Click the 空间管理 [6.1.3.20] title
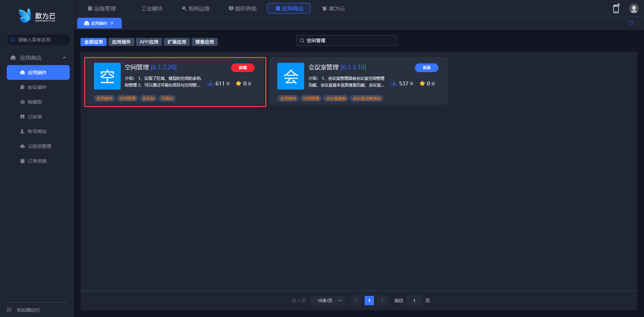 click(x=151, y=67)
